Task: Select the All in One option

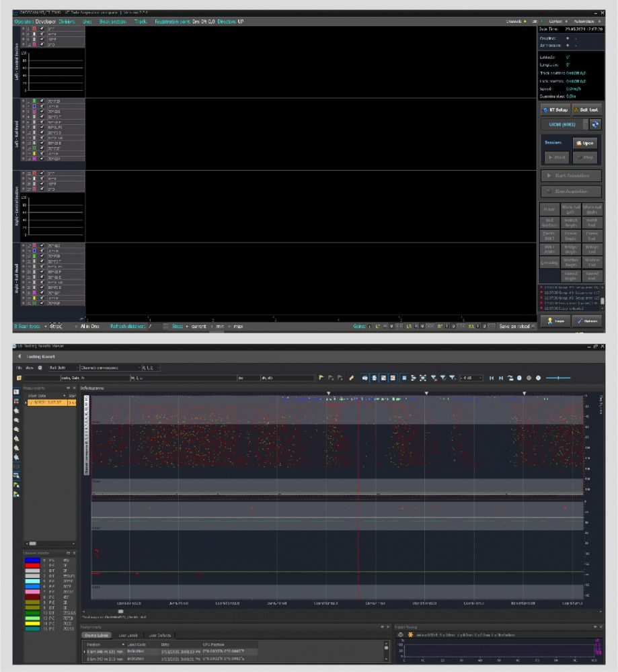Action: pos(75,327)
